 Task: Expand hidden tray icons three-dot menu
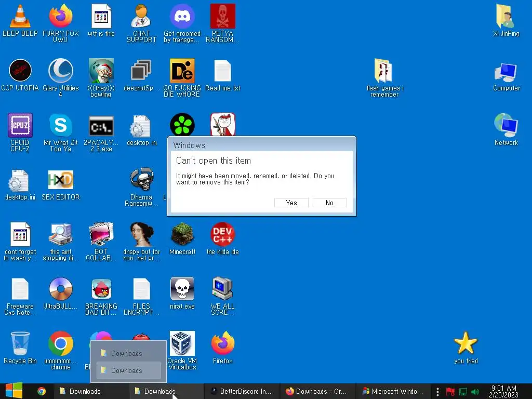[x=437, y=392]
